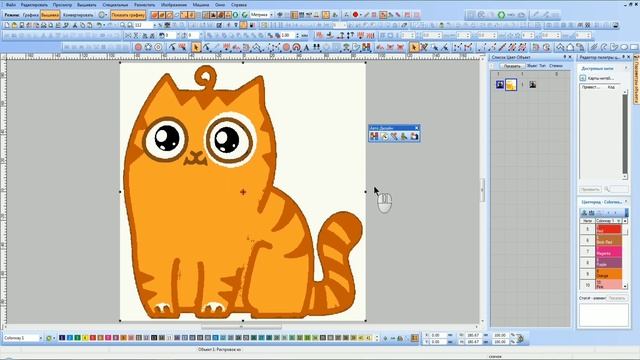Screen dimensions: 640x360
Task: Open the Изображение menu
Action: (174, 5)
